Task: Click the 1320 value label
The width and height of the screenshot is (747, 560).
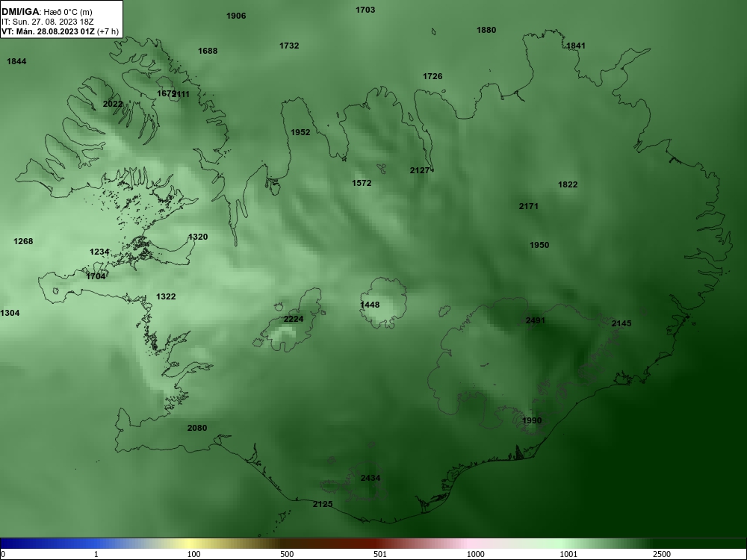Action: point(198,237)
